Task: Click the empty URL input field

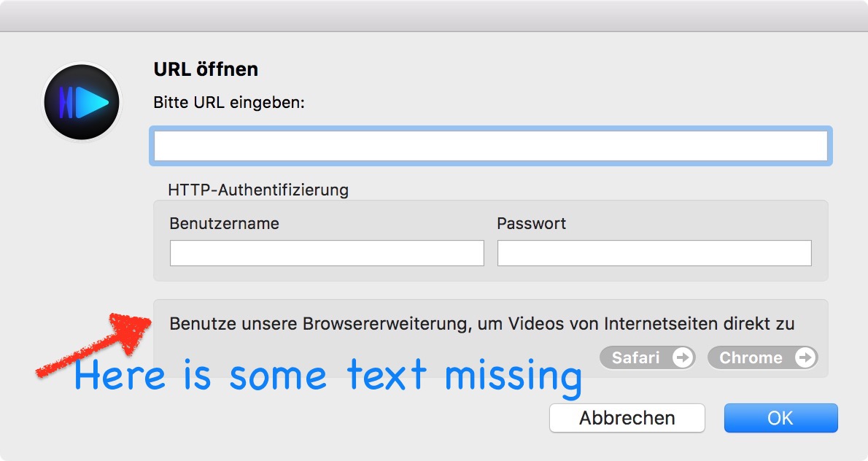Action: click(490, 145)
